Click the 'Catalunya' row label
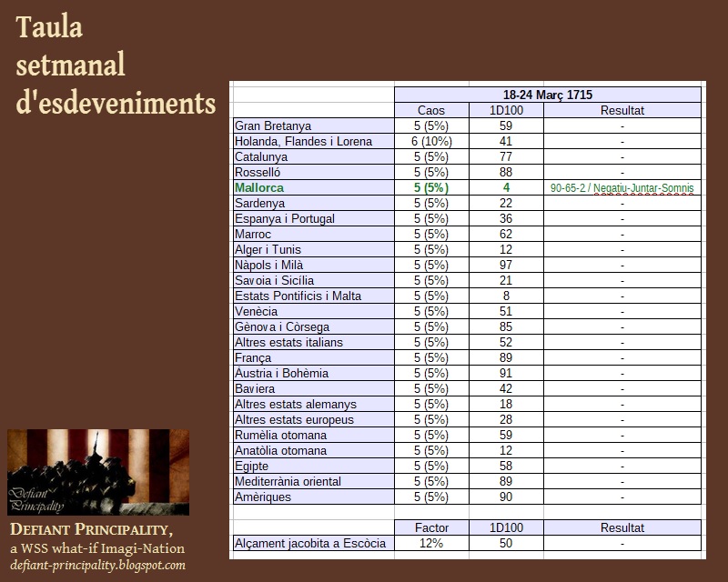Screen dimensions: 728x582 [313, 157]
